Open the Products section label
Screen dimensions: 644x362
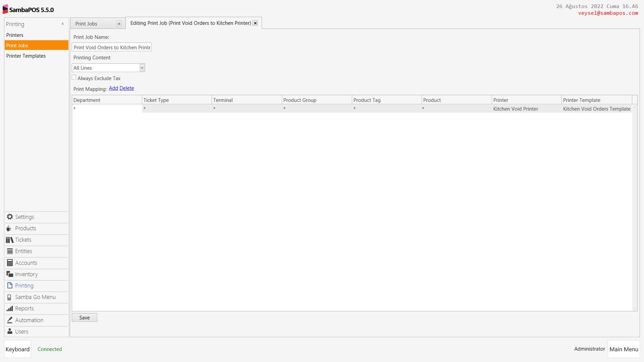tap(25, 228)
